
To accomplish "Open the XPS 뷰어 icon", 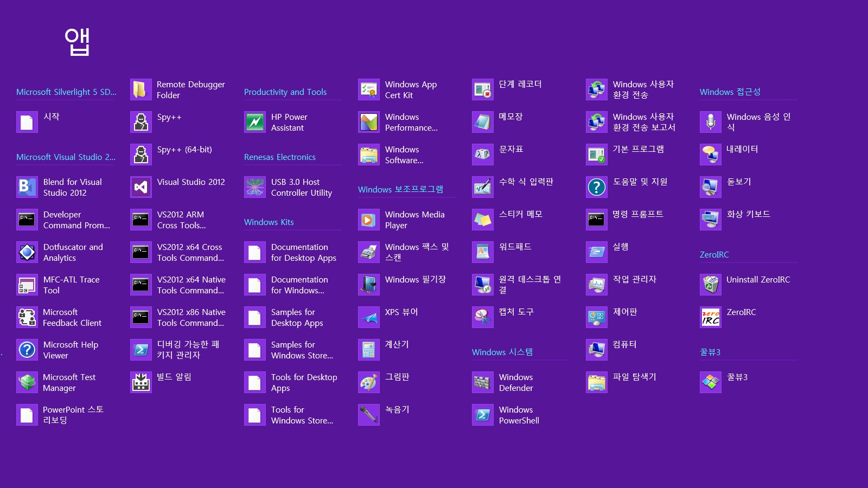I will click(x=369, y=317).
